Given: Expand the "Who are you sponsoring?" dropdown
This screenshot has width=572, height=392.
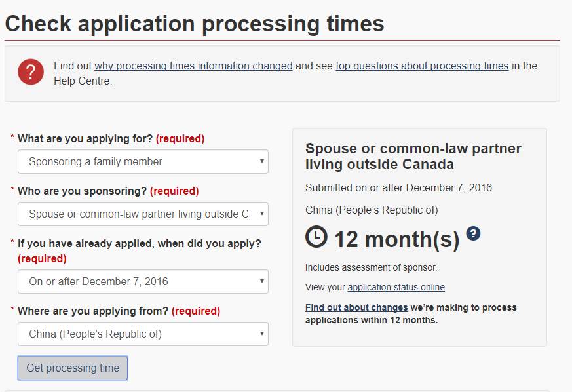Looking at the screenshot, I should (x=143, y=214).
